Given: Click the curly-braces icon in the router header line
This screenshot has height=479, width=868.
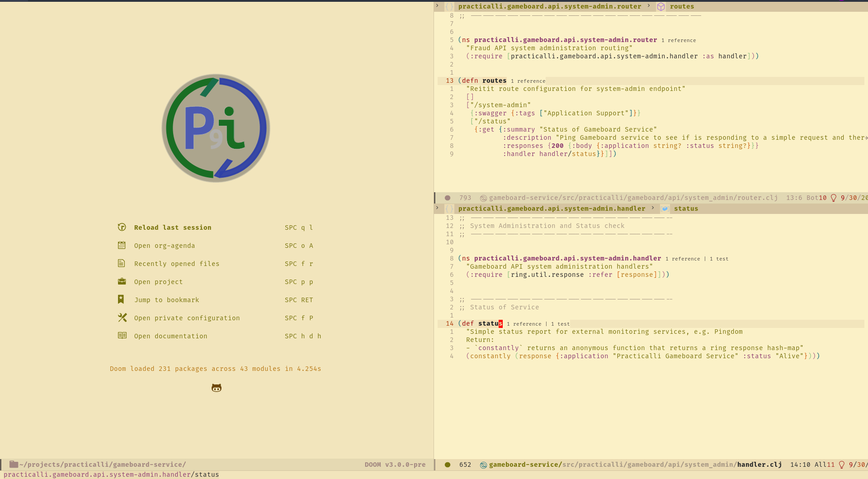Looking at the screenshot, I should pos(449,6).
